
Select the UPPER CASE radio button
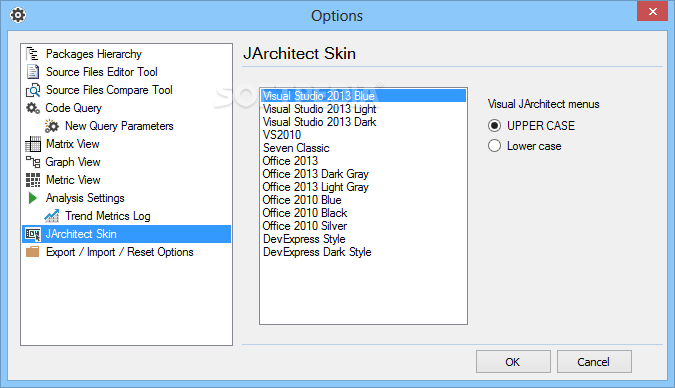[494, 126]
